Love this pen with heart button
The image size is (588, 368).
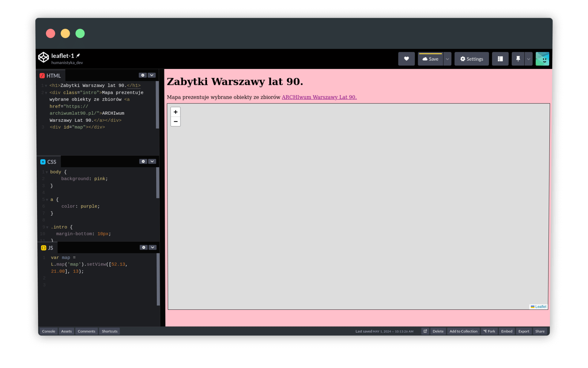pyautogui.click(x=406, y=59)
